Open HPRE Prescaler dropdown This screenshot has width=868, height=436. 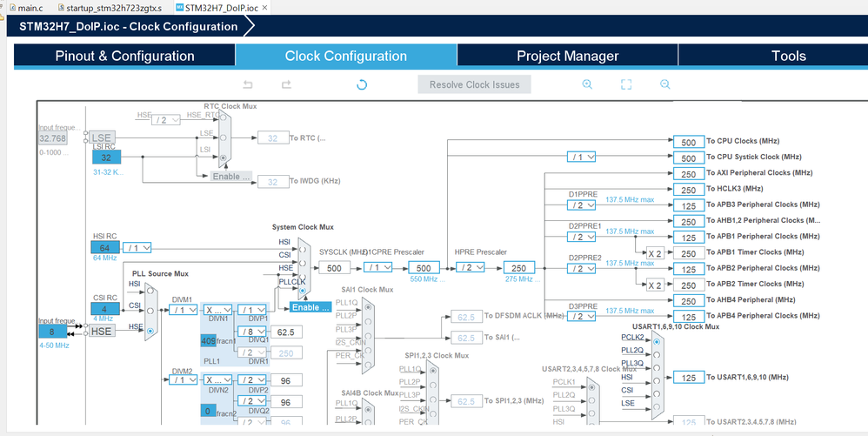tap(470, 267)
